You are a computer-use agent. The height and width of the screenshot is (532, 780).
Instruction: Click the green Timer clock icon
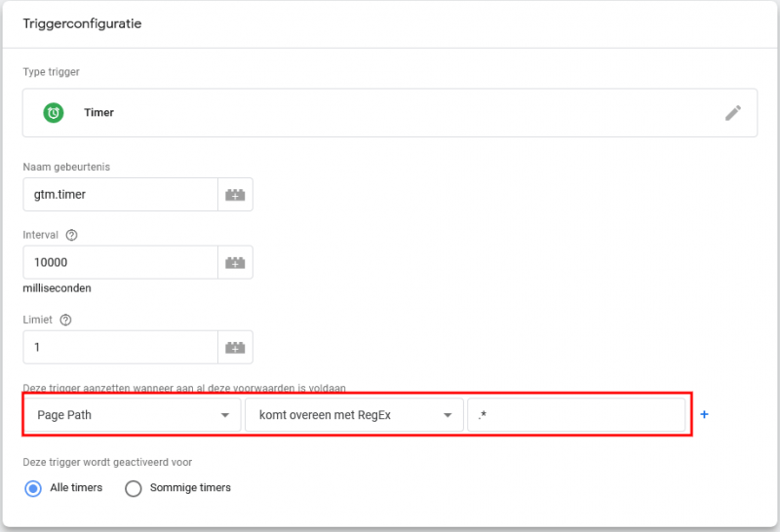54,113
